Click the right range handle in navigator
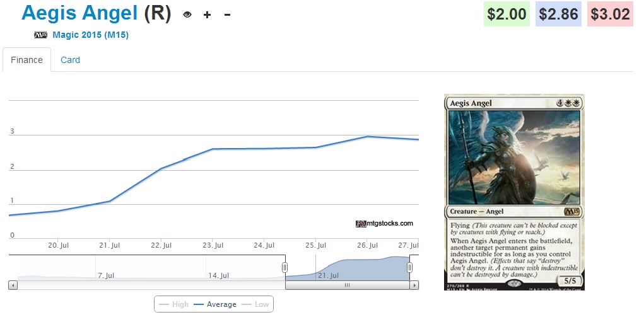 tap(410, 268)
